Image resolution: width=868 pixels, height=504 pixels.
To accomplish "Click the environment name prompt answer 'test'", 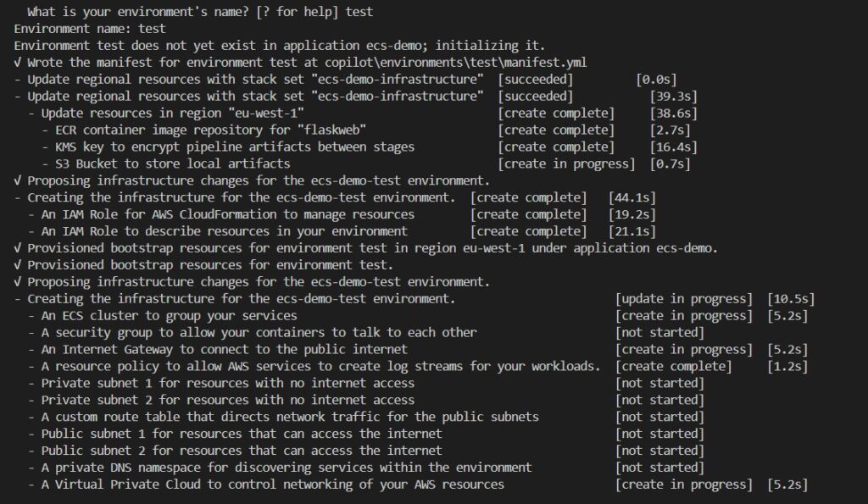I will click(359, 12).
